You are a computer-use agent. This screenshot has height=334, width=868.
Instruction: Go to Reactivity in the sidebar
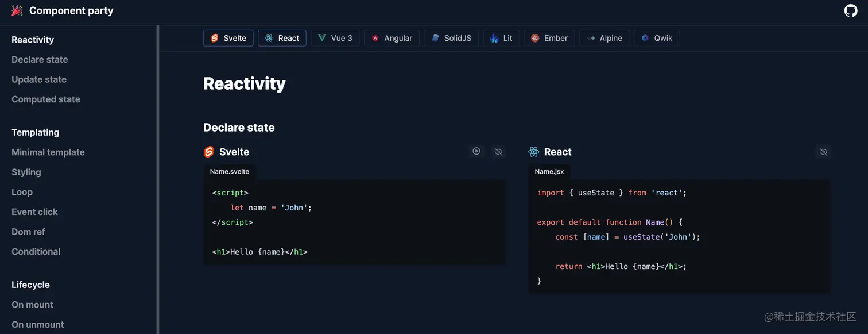pyautogui.click(x=33, y=40)
